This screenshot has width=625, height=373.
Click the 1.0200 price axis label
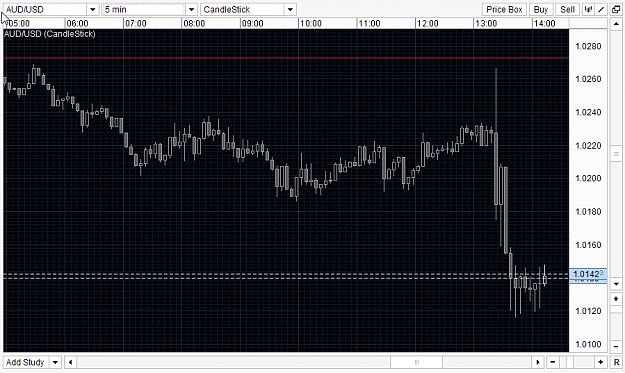tap(588, 178)
